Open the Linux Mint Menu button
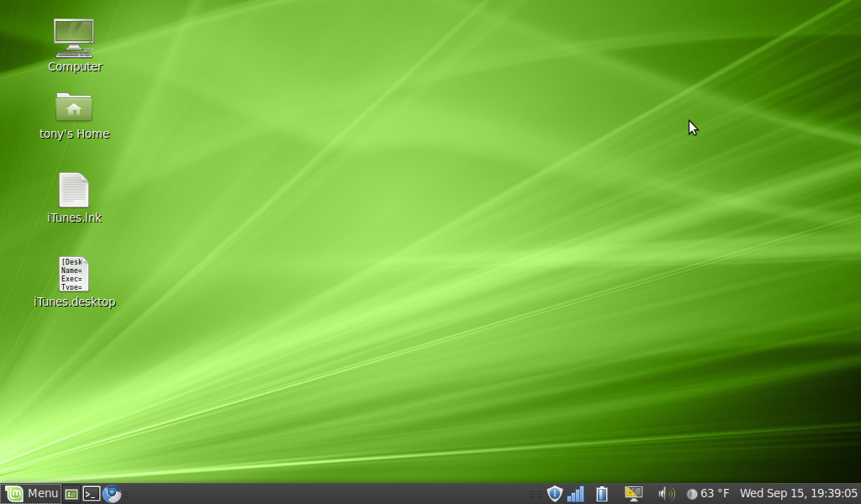This screenshot has height=504, width=861. [32, 493]
